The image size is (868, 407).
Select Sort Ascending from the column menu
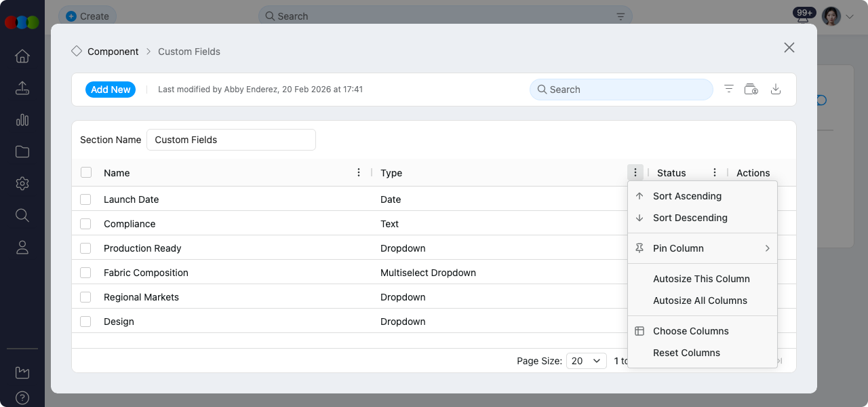[686, 195]
